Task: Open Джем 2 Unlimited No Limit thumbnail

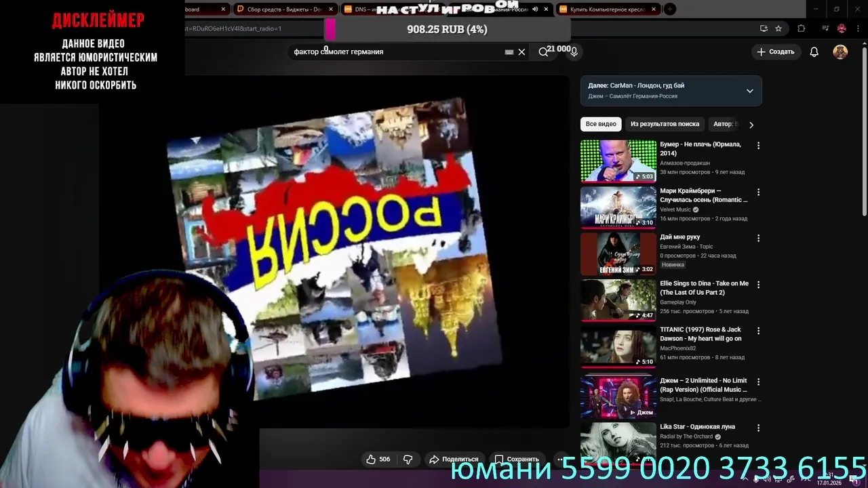Action: tap(618, 397)
